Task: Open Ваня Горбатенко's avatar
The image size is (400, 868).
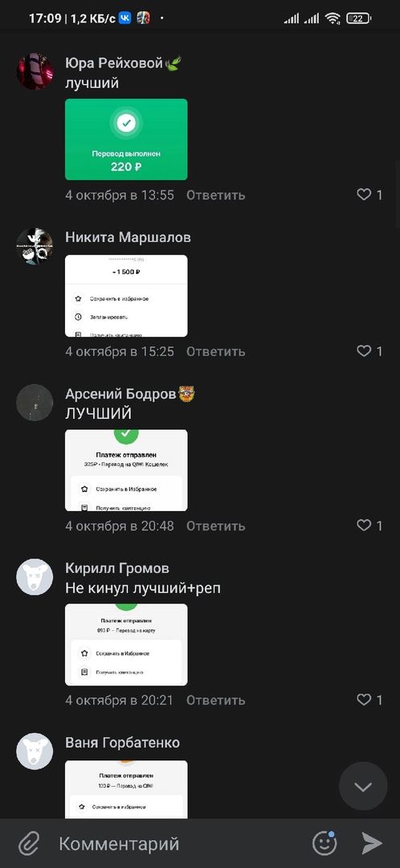Action: pyautogui.click(x=35, y=751)
